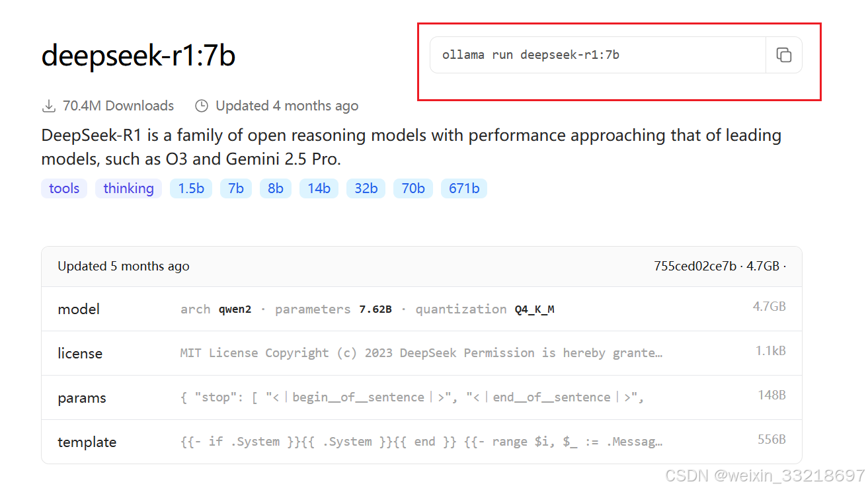Open the model file row
Screen dimensions: 868x490
[x=422, y=309]
